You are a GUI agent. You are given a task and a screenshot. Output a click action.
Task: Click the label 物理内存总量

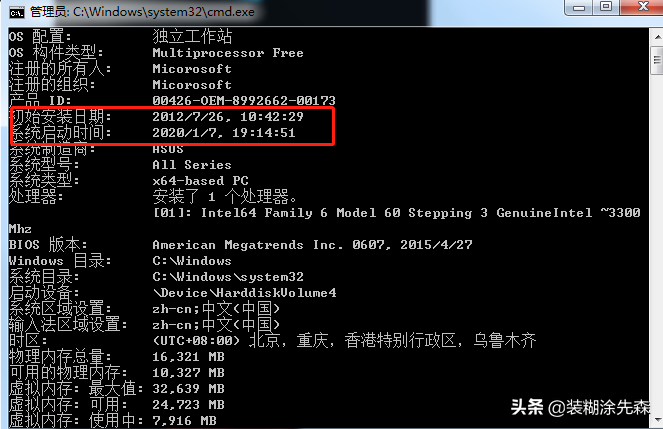point(60,357)
